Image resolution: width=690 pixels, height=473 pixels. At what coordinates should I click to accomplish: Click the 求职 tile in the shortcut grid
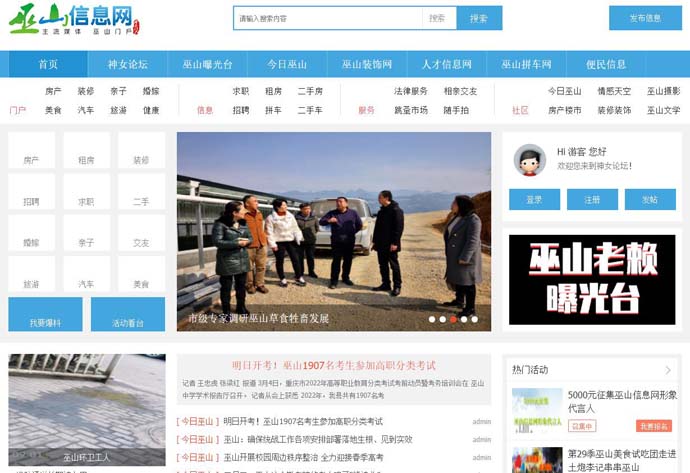click(x=87, y=191)
